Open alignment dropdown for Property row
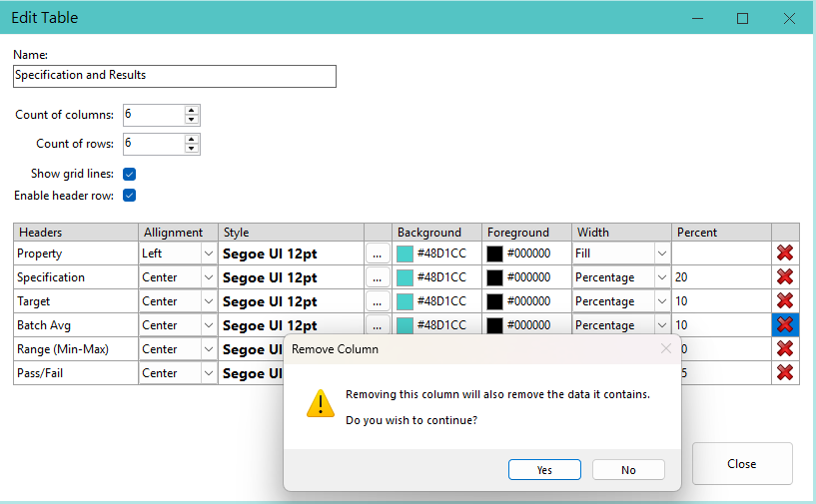Viewport: 816px width, 504px height. pos(208,253)
